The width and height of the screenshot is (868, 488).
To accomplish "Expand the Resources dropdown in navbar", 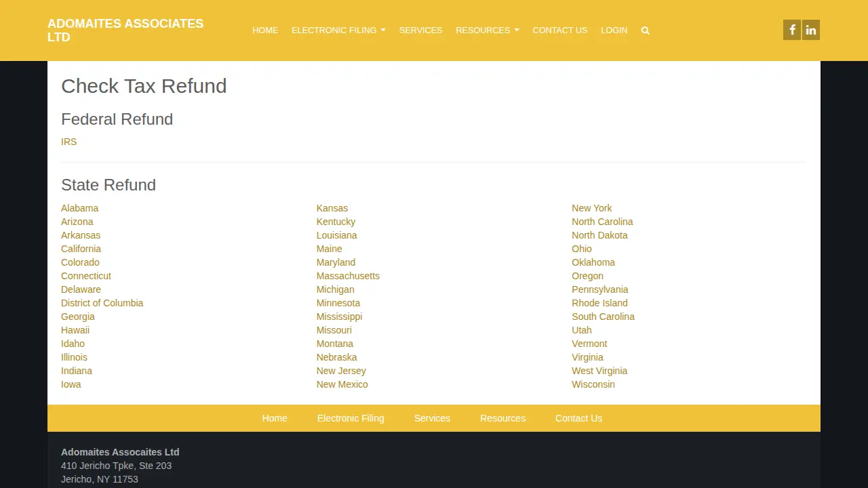I will (488, 30).
